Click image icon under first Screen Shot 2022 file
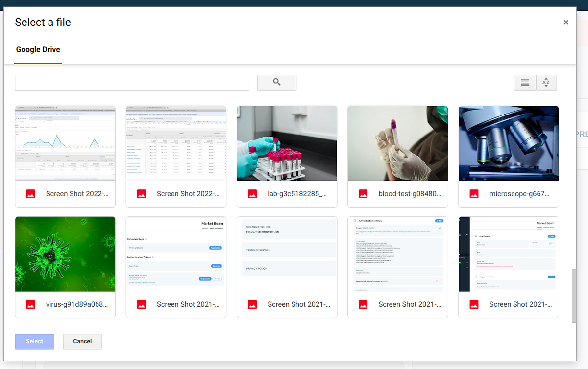The height and width of the screenshot is (369, 588). pyautogui.click(x=30, y=194)
